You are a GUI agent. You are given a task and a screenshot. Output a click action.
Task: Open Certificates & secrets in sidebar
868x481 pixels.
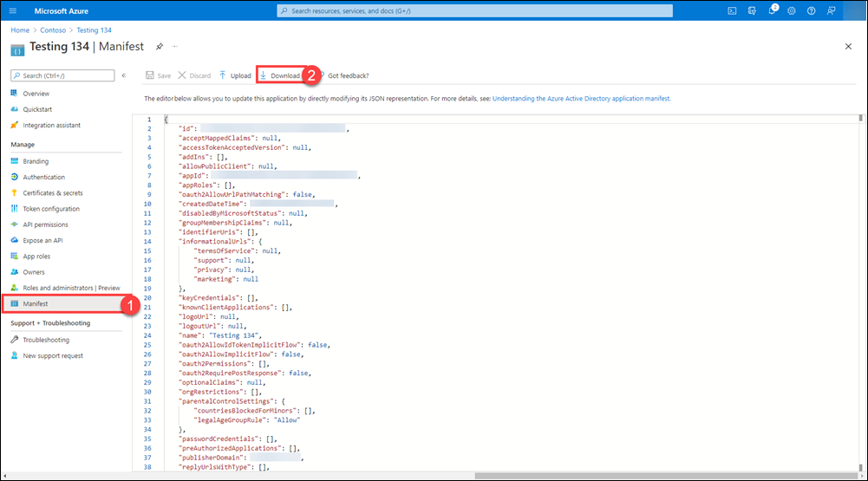(53, 192)
